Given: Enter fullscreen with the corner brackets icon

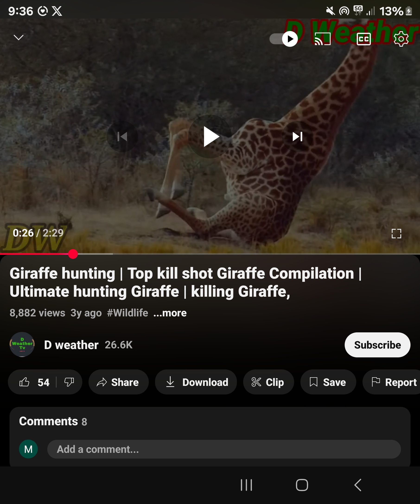Looking at the screenshot, I should tap(396, 233).
